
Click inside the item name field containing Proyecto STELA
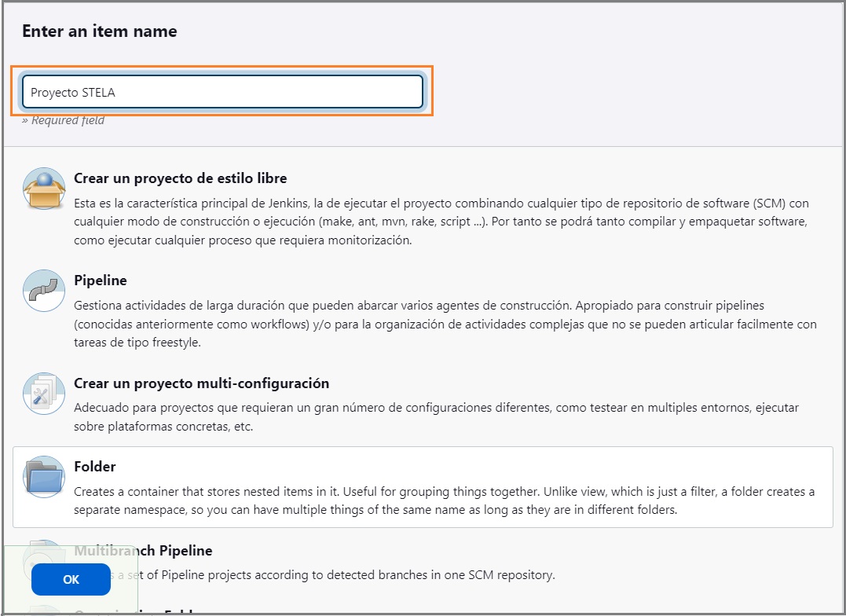coord(222,92)
